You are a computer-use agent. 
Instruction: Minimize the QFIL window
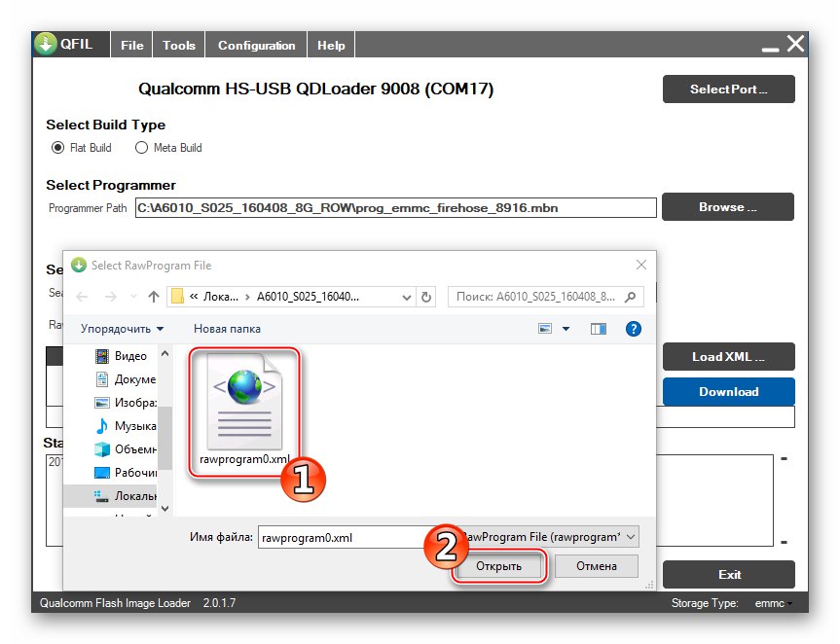(x=770, y=49)
